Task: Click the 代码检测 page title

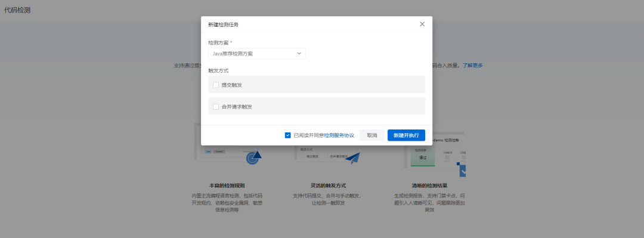Action: [x=17, y=10]
